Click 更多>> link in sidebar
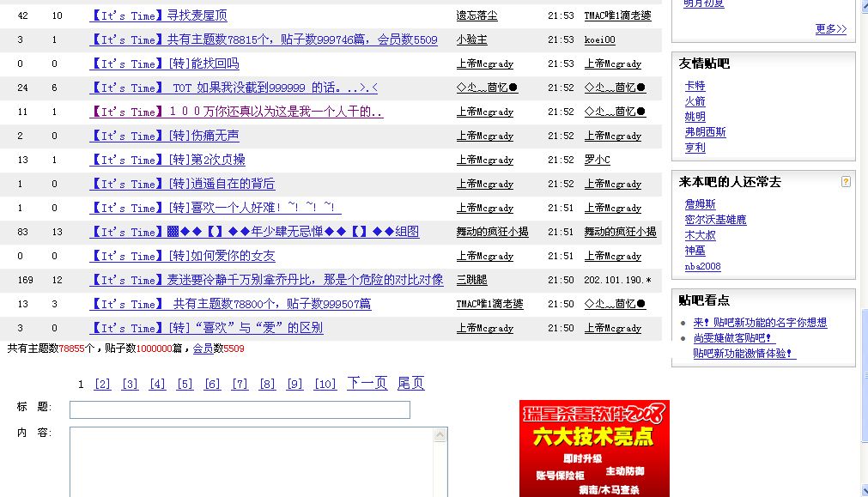The width and height of the screenshot is (868, 497). pos(831,29)
